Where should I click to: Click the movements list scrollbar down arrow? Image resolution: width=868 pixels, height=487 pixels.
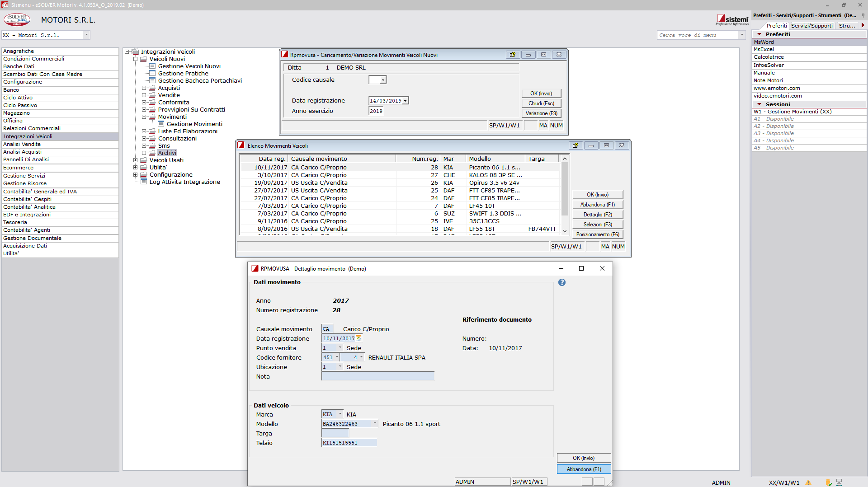click(x=565, y=231)
